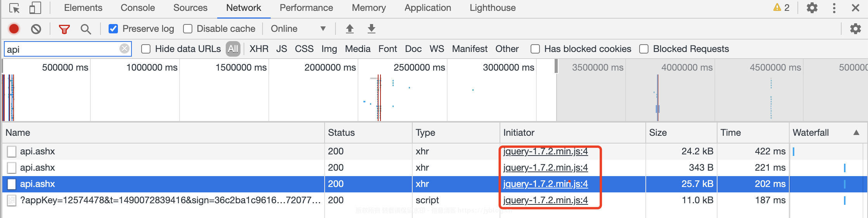Toggle the red filter funnel icon
Screen dimensions: 868x218
pyautogui.click(x=64, y=29)
